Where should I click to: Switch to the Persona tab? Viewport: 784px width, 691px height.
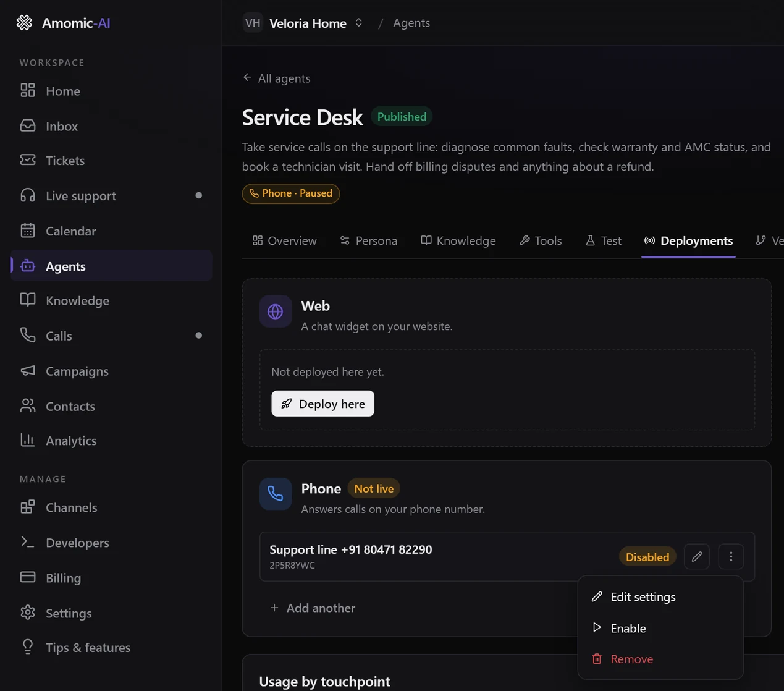coord(369,240)
